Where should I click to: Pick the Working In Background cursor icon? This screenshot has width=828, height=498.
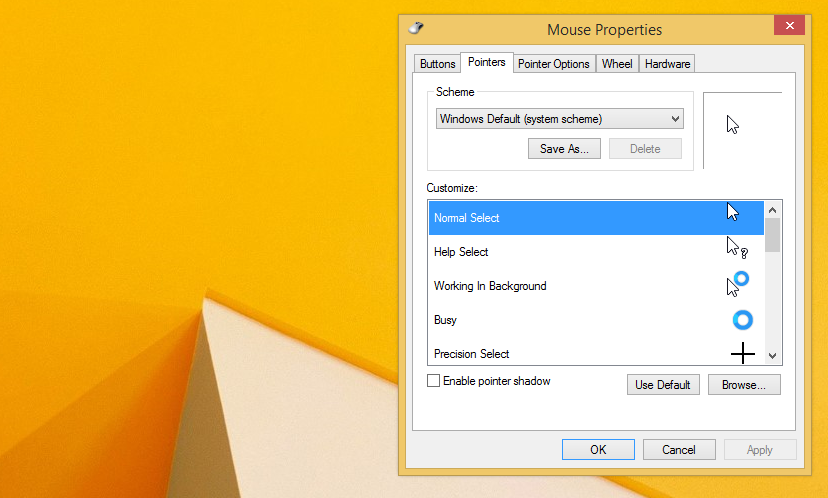point(738,284)
